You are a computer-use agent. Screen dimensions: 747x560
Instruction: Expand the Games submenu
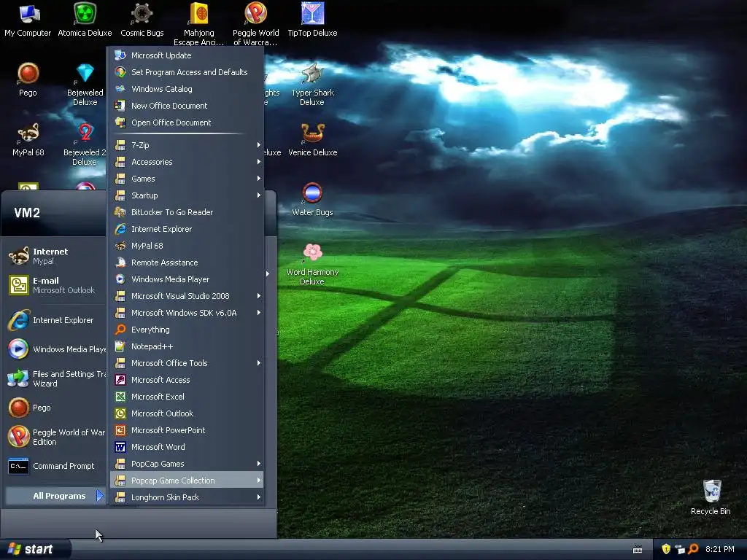[187, 179]
